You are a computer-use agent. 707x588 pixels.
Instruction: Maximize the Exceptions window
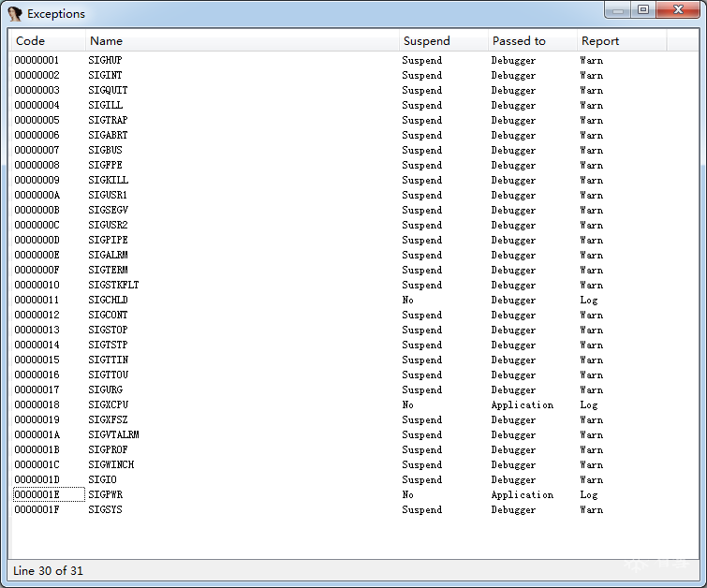pyautogui.click(x=643, y=10)
